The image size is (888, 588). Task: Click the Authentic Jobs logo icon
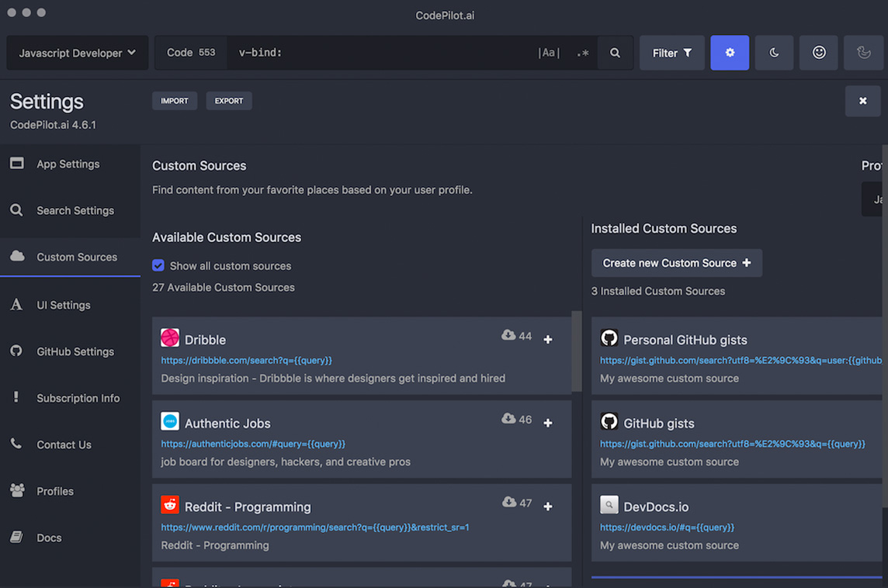pos(170,421)
